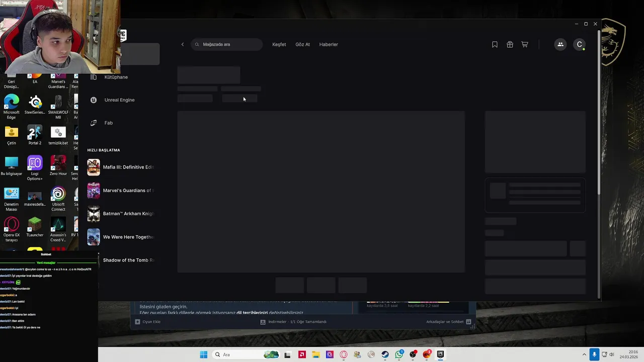
Task: Select Unreal Engine in the Epic sidebar
Action: [119, 100]
